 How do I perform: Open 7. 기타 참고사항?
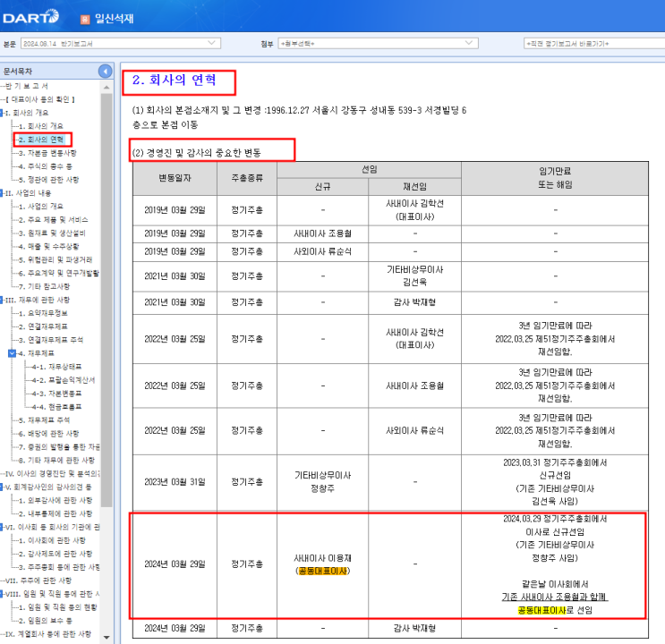[44, 286]
